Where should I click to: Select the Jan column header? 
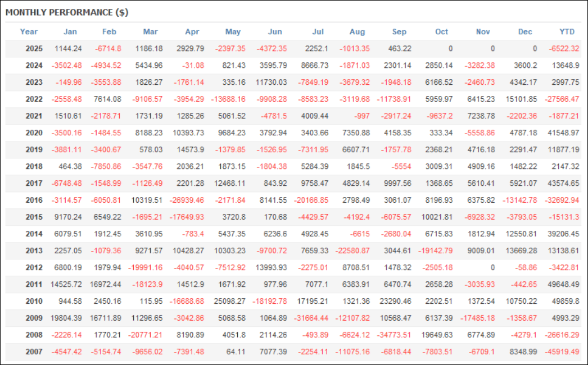pyautogui.click(x=70, y=32)
